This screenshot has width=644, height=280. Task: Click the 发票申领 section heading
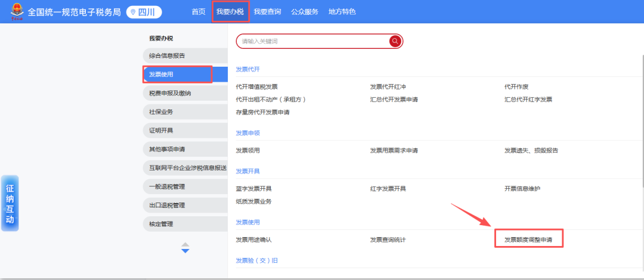click(x=247, y=133)
